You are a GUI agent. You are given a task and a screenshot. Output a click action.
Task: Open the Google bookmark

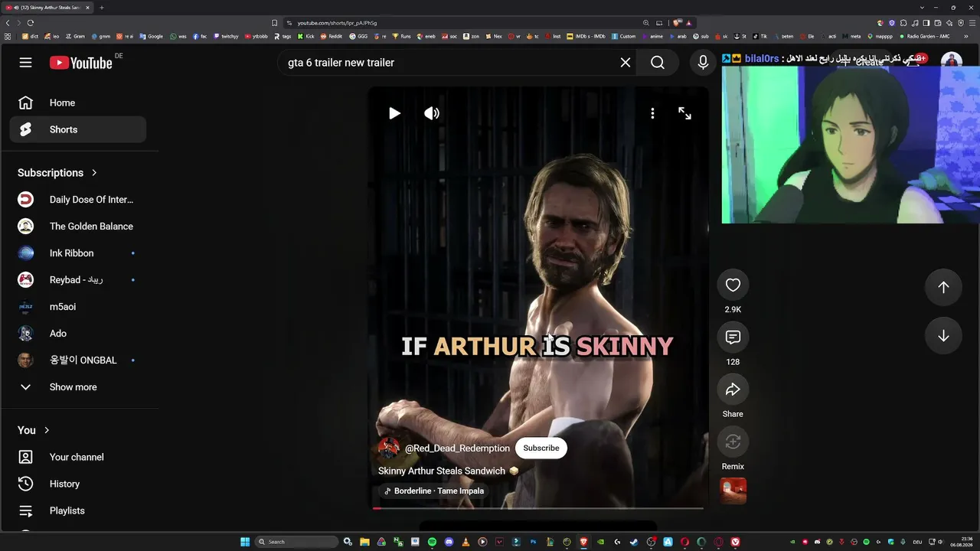(x=152, y=36)
